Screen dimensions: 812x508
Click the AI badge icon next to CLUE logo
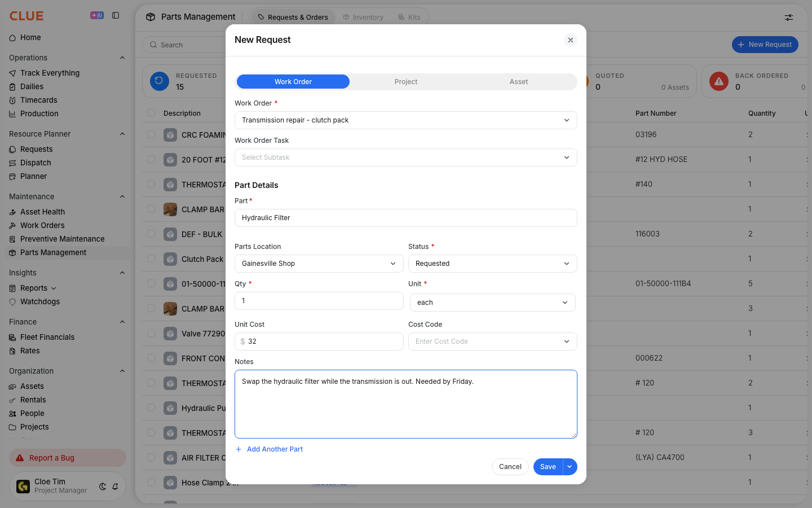pos(97,16)
